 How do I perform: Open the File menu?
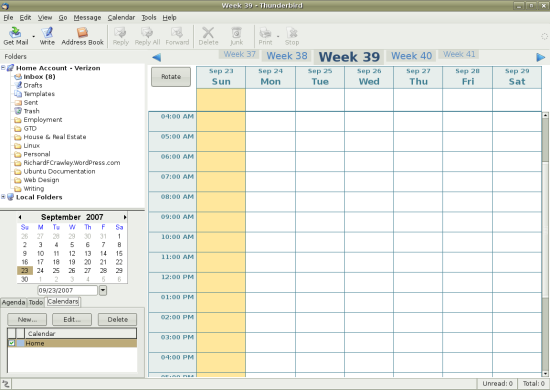[8, 18]
